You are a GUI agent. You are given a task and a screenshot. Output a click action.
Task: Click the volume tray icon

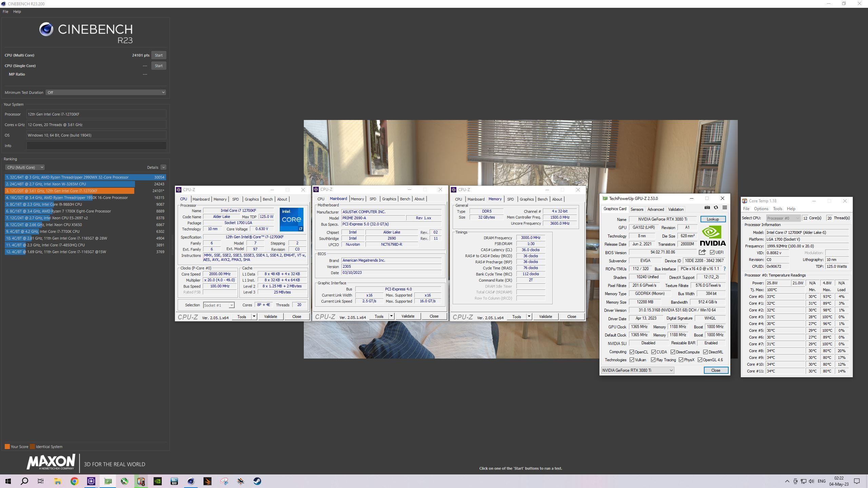(811, 481)
